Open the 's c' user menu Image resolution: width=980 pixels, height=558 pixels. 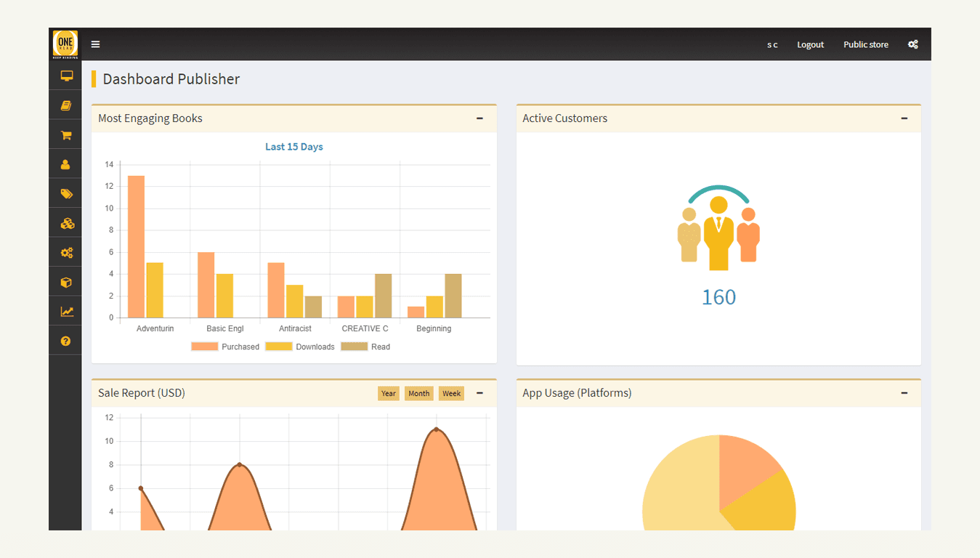tap(772, 45)
